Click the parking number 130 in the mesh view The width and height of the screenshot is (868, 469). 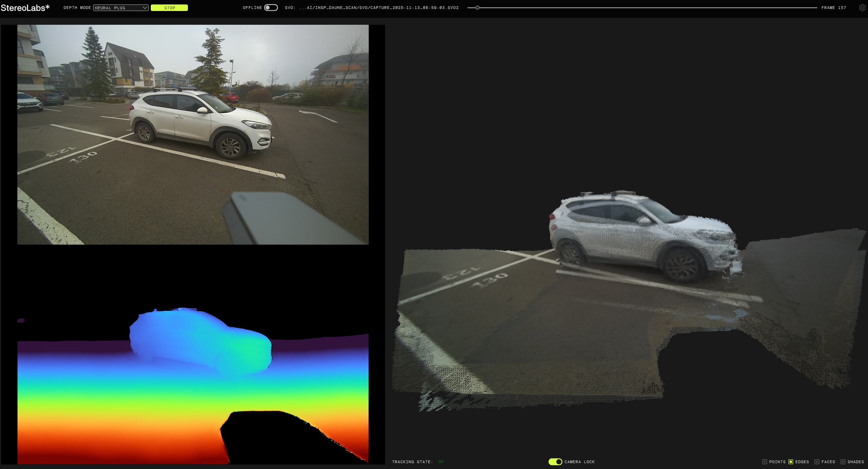490,280
